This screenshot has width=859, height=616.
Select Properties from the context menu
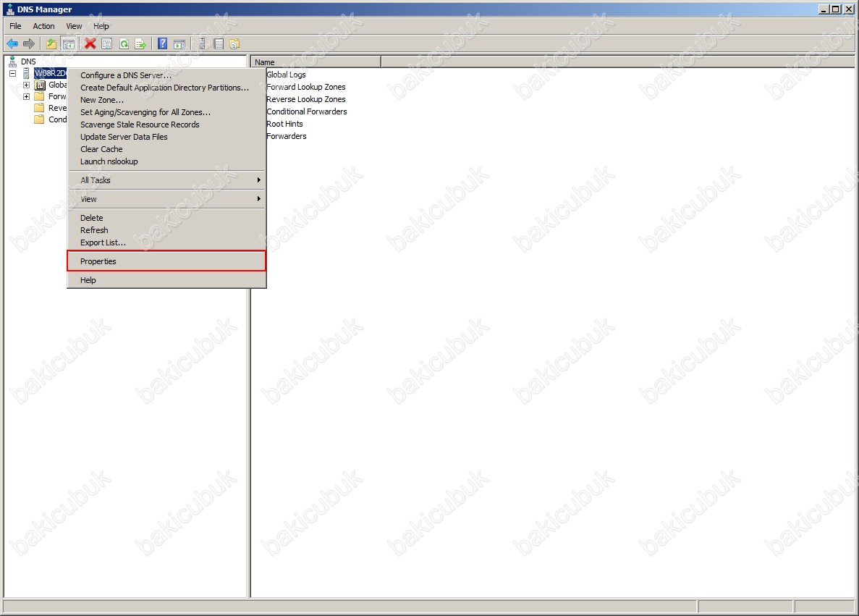[x=98, y=261]
